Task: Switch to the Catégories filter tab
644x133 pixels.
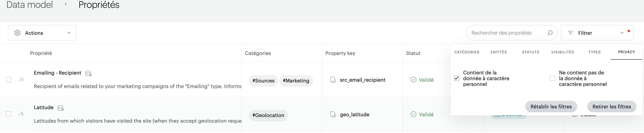Action: pos(466,52)
